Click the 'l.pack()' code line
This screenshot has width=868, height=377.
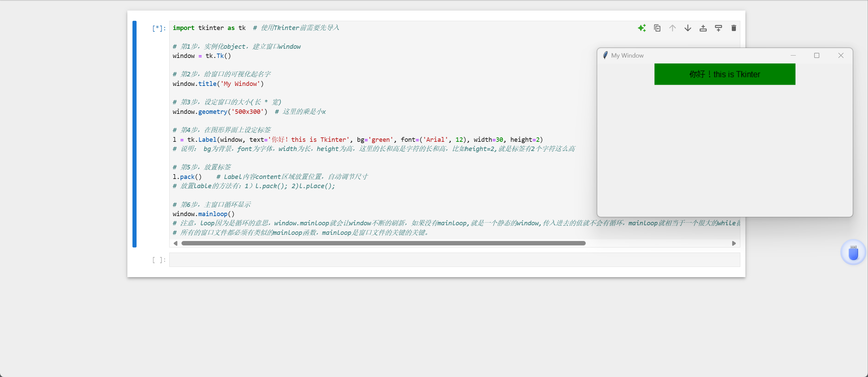[x=187, y=177]
